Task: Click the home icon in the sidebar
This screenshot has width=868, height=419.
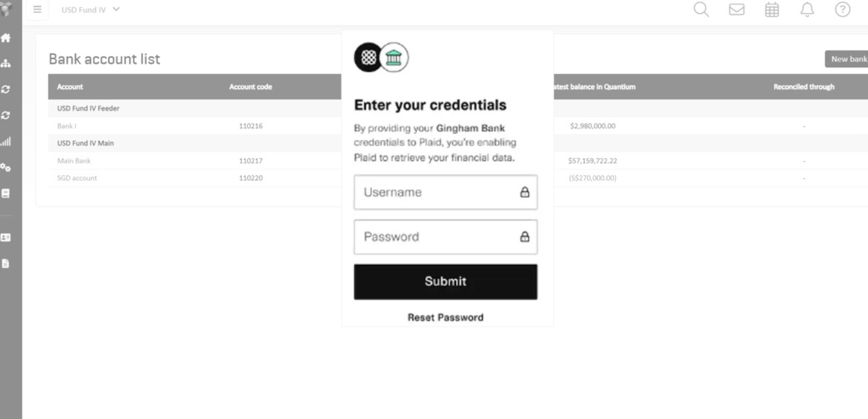Action: coord(6,38)
